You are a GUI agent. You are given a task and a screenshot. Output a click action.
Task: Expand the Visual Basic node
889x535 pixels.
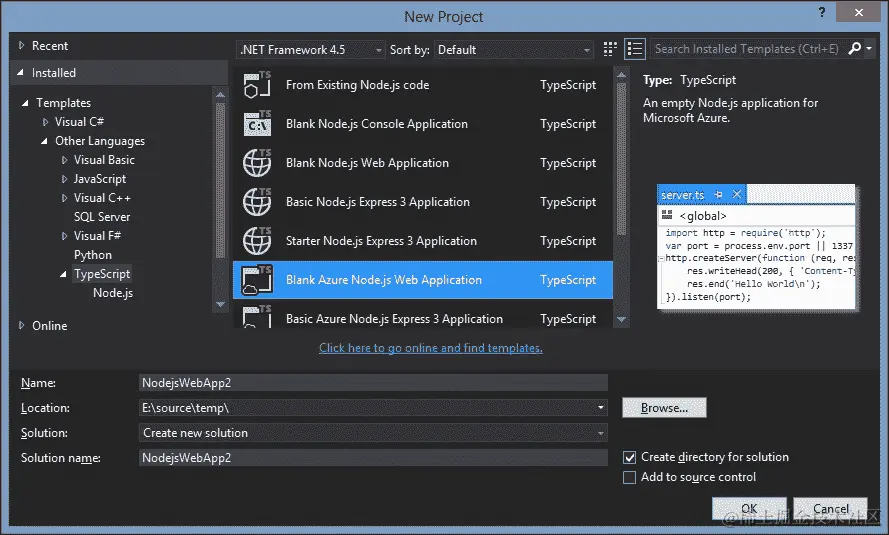[x=64, y=160]
